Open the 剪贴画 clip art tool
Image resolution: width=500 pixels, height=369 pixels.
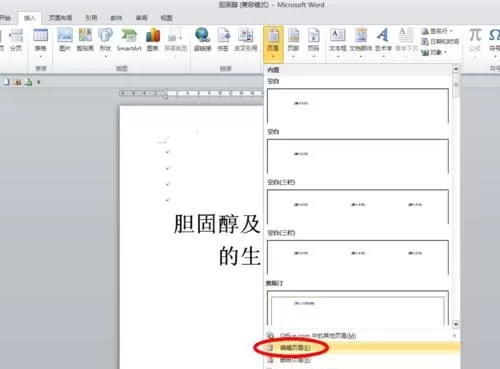tap(85, 40)
